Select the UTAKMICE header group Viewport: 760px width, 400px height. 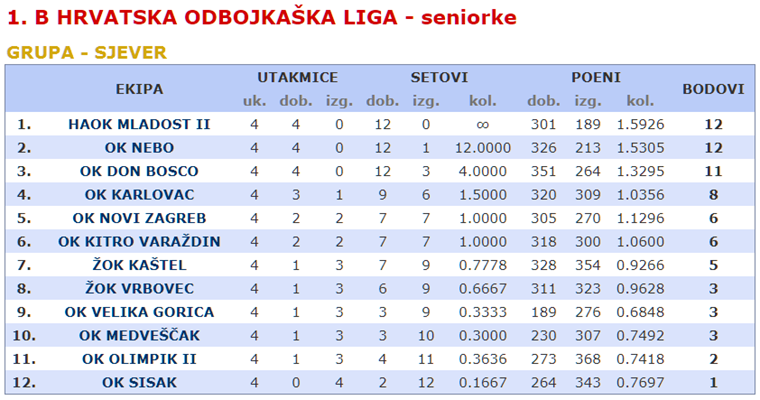pos(297,78)
